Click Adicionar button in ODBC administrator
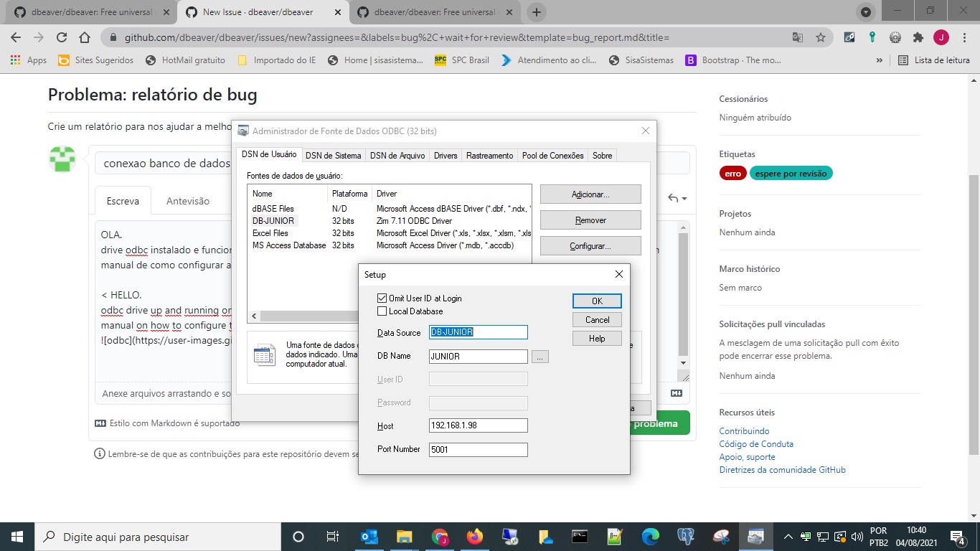Image resolution: width=980 pixels, height=551 pixels. 590,194
